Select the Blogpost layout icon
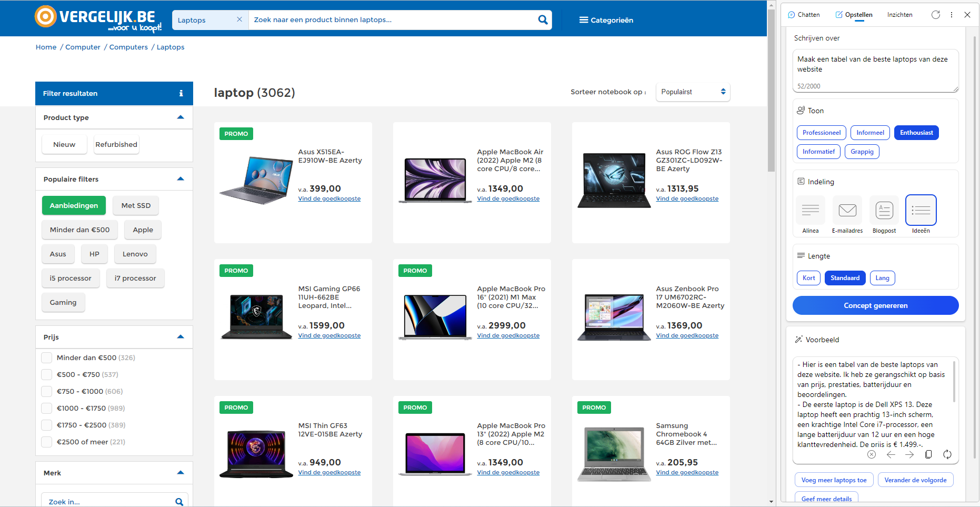 884,210
